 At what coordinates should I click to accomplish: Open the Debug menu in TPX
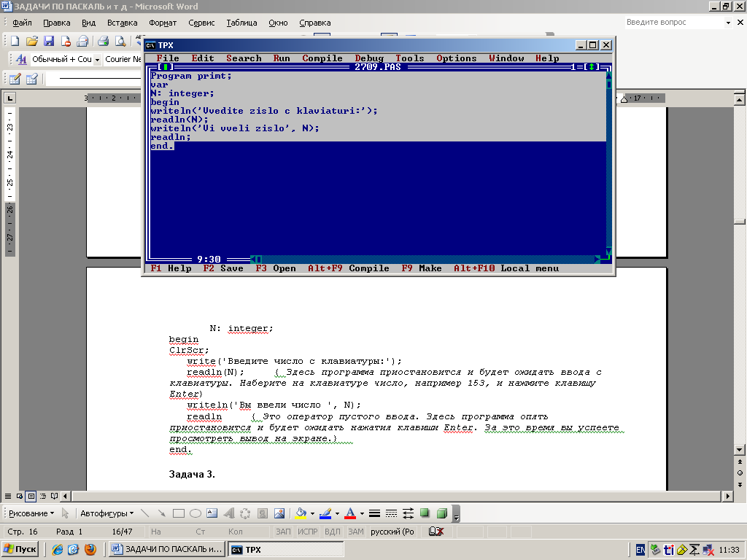click(x=369, y=58)
